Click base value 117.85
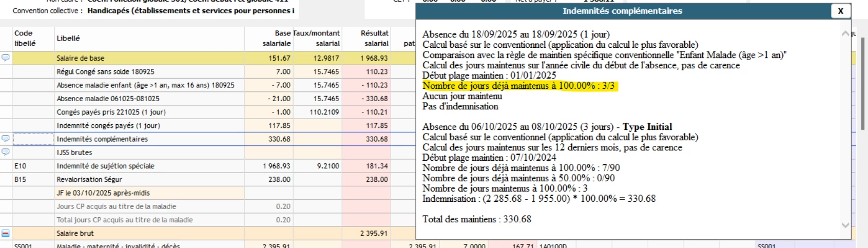Image resolution: width=868 pixels, height=248 pixels. coord(279,125)
